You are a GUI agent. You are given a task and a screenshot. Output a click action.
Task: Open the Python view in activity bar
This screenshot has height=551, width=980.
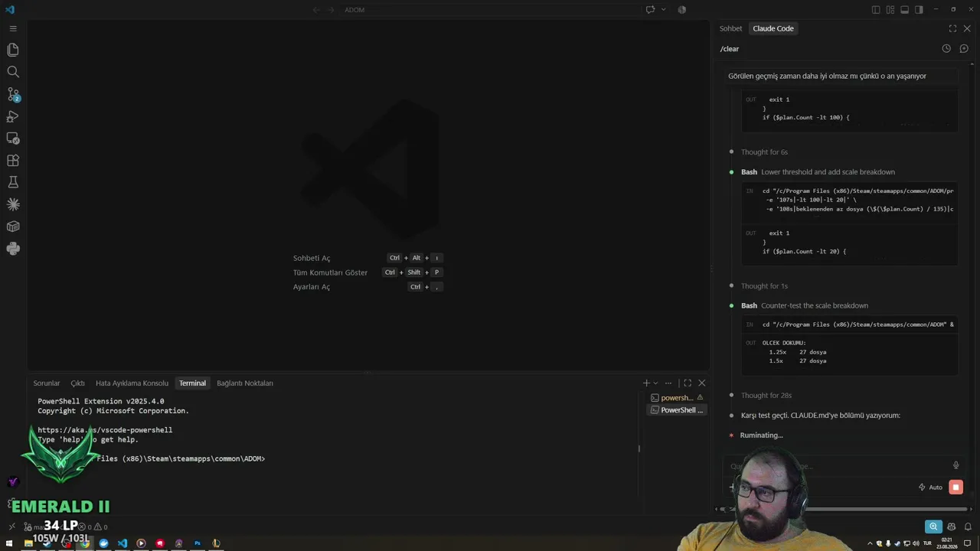pos(13,249)
